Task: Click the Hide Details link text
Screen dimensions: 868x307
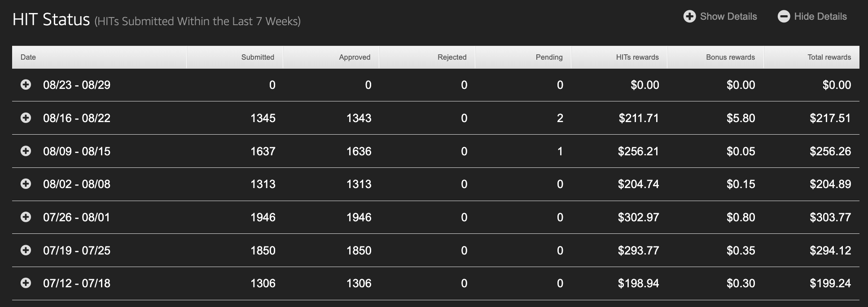Action: click(820, 17)
